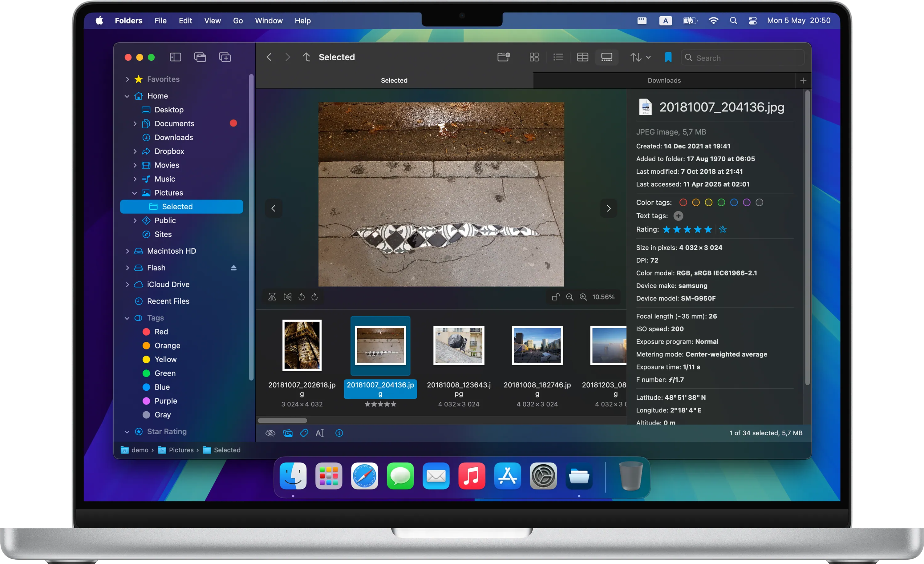Viewport: 924px width, 564px height.
Task: Collapse the Tags section
Action: (127, 318)
